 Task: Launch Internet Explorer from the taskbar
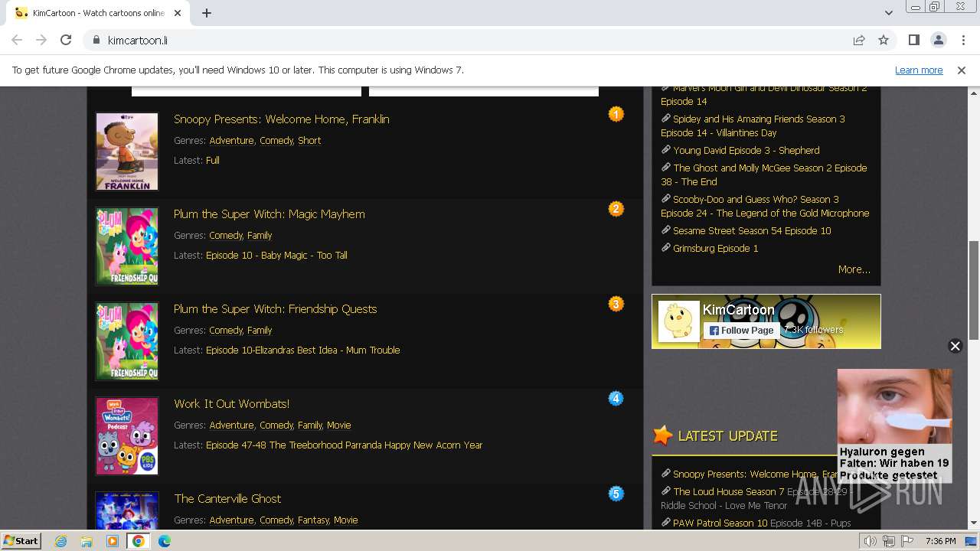click(x=60, y=541)
